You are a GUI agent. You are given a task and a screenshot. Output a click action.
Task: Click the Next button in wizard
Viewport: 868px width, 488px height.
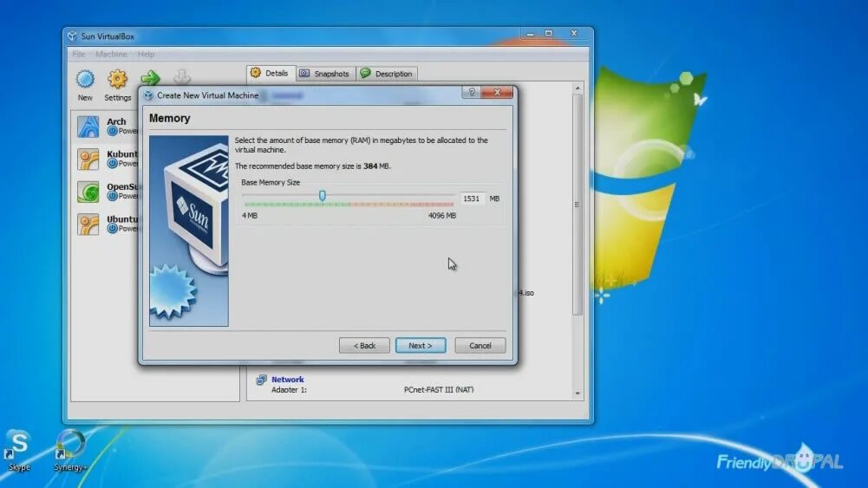click(x=421, y=345)
